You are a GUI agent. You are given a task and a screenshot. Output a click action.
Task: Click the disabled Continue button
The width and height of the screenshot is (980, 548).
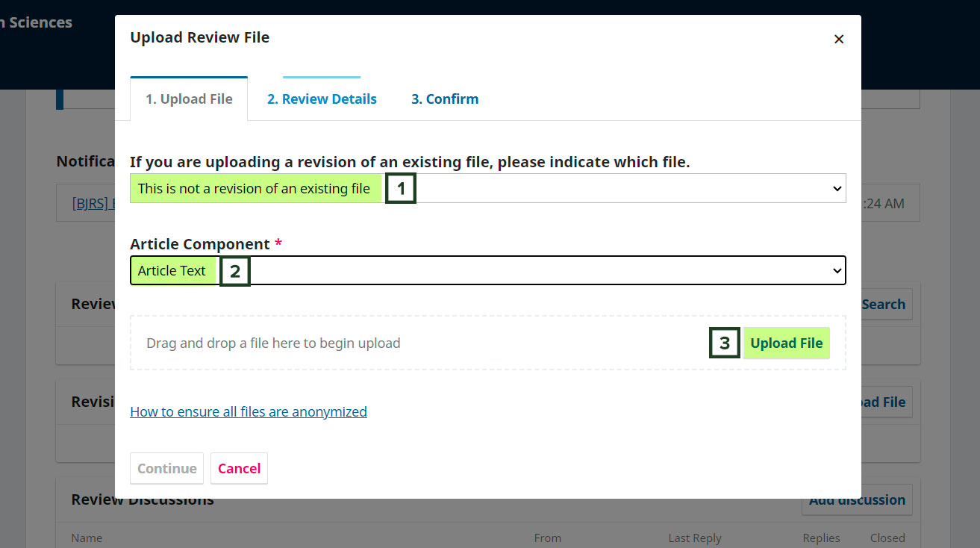pyautogui.click(x=167, y=468)
